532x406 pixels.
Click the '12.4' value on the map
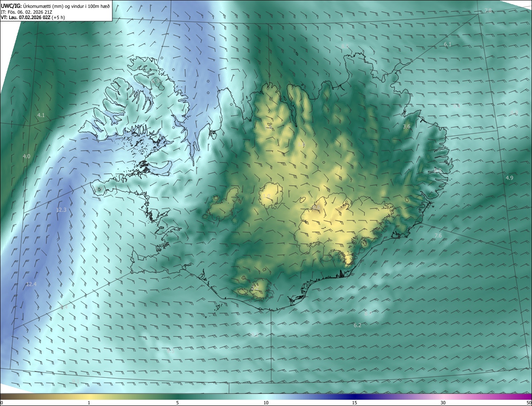point(31,284)
